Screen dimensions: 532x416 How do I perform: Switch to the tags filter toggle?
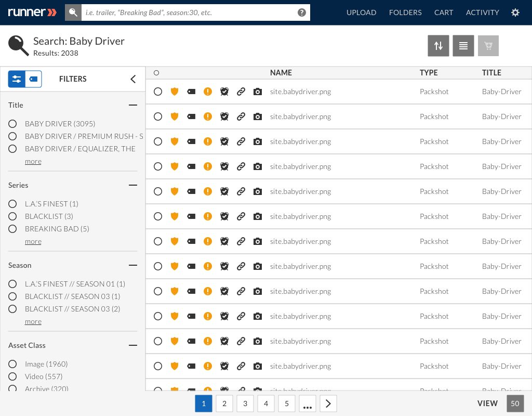pos(34,79)
